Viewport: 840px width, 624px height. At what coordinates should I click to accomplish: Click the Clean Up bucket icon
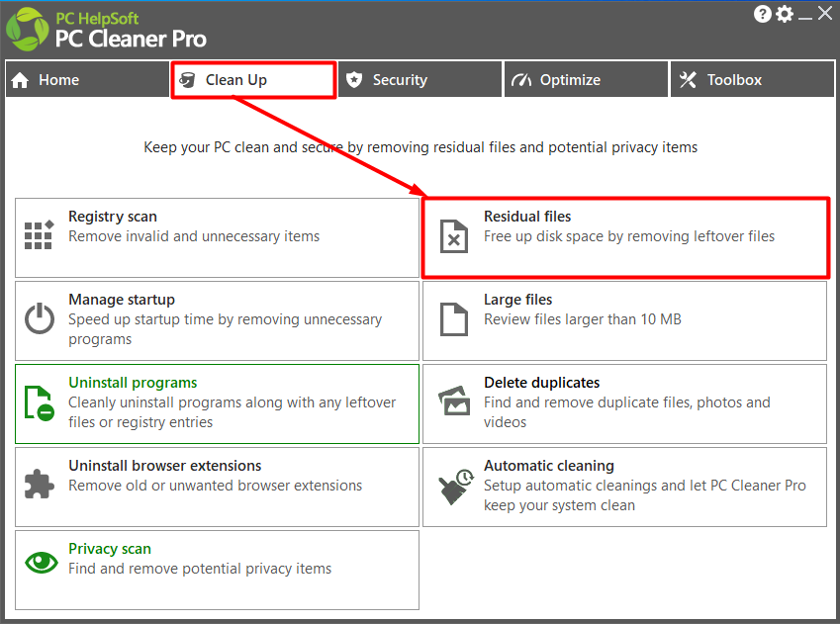(187, 80)
